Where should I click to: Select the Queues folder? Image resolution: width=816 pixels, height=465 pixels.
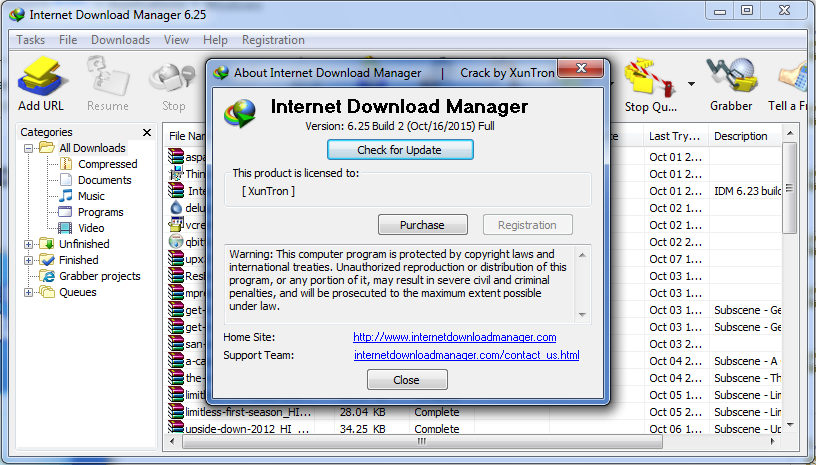tap(77, 292)
